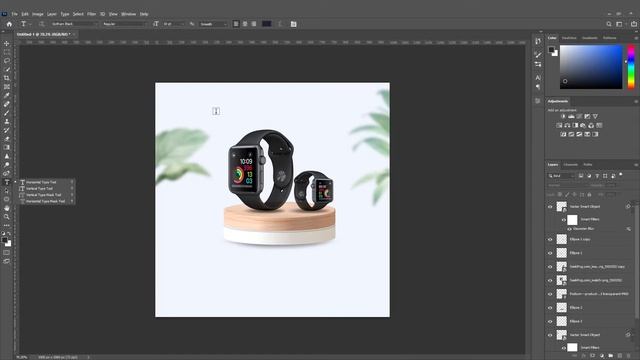Open the anti-aliasing method dropdown
This screenshot has width=640, height=360.
pyautogui.click(x=213, y=24)
